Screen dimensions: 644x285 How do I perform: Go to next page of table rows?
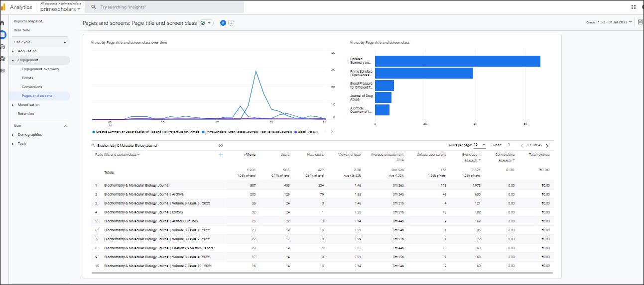pos(547,146)
